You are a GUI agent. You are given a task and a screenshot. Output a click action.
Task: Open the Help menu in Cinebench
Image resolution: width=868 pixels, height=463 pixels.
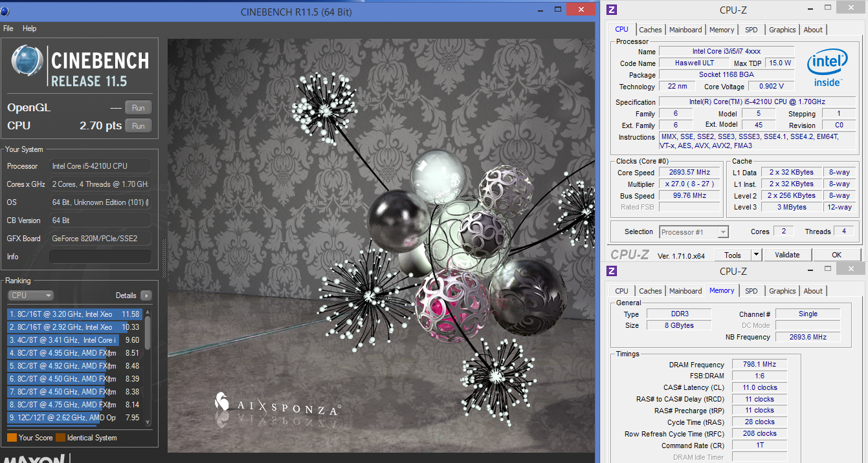pos(30,28)
